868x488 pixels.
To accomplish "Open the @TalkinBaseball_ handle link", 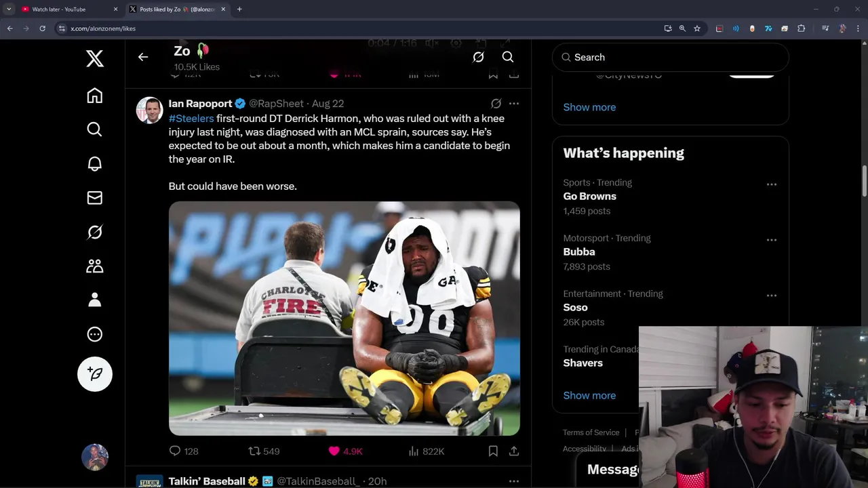I will 318,481.
